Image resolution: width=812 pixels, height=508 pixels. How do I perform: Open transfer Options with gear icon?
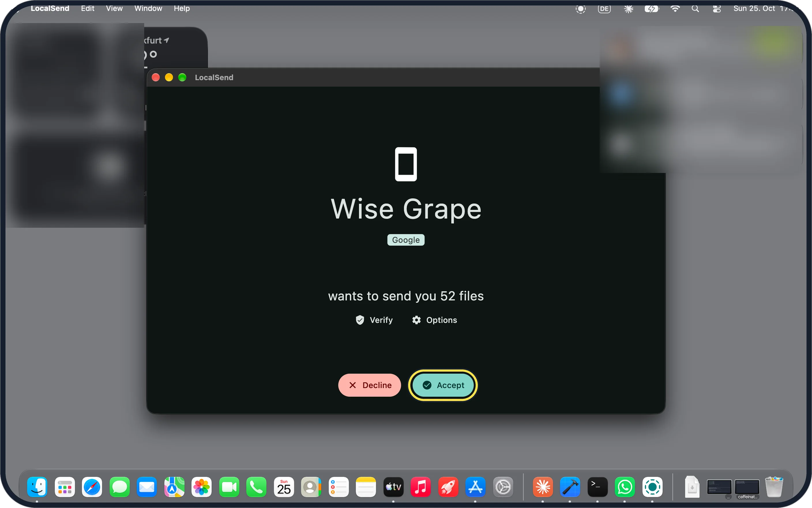coord(434,320)
